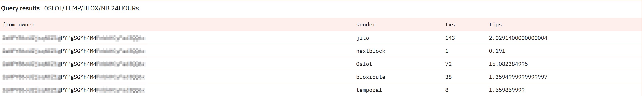Click the txs value 143
Image resolution: width=644 pixels, height=96 pixels.
coord(450,38)
